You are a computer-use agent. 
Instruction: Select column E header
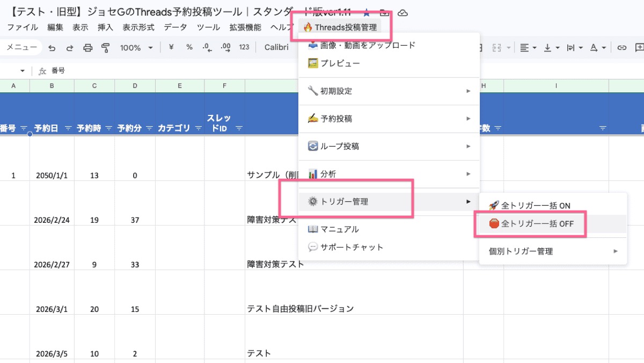pos(180,86)
